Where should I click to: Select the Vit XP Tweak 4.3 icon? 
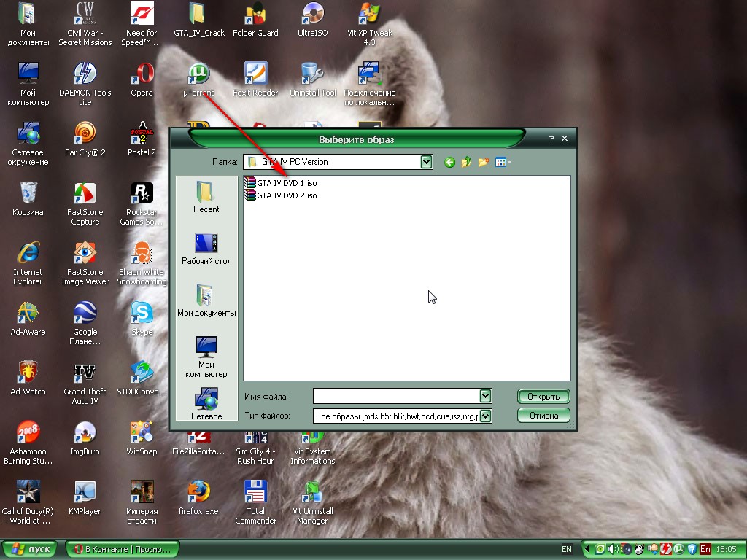tap(369, 25)
